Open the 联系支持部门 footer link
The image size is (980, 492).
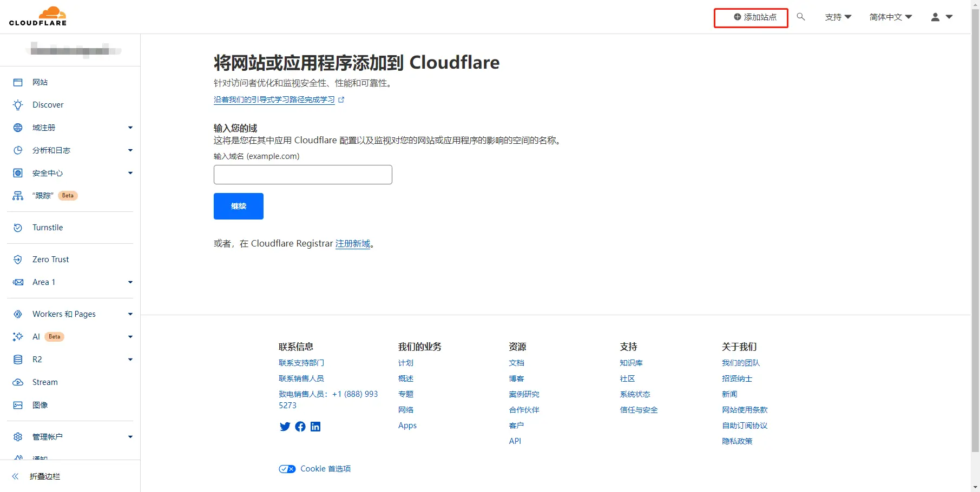coord(301,363)
